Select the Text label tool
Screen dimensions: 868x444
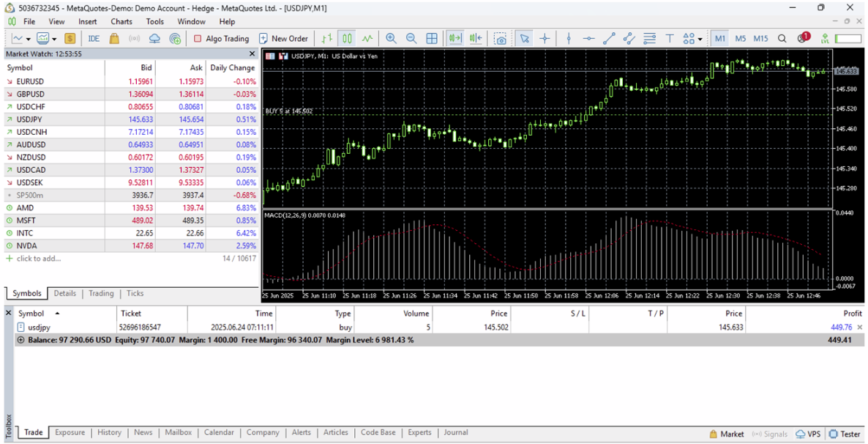(x=669, y=39)
